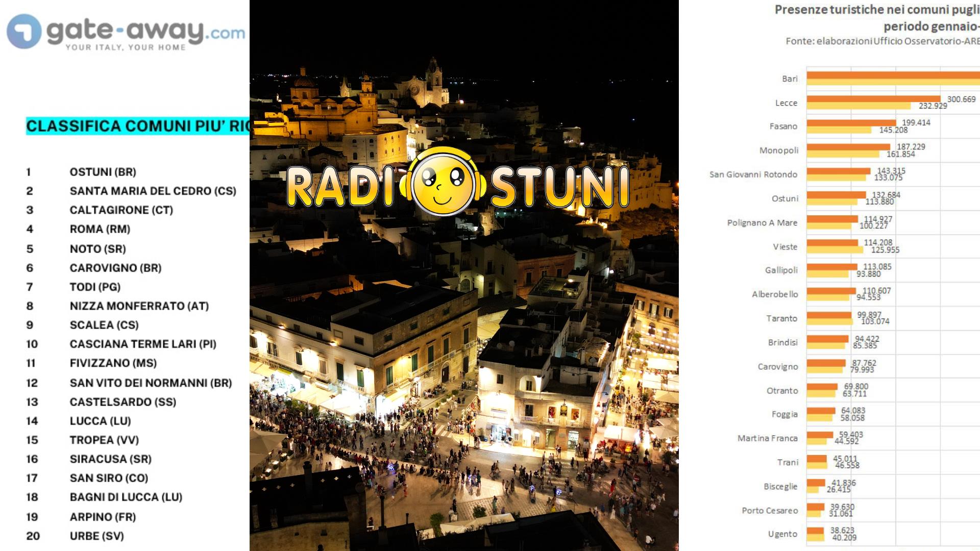Select Ostuni (BR) in the ranking list

pos(103,172)
